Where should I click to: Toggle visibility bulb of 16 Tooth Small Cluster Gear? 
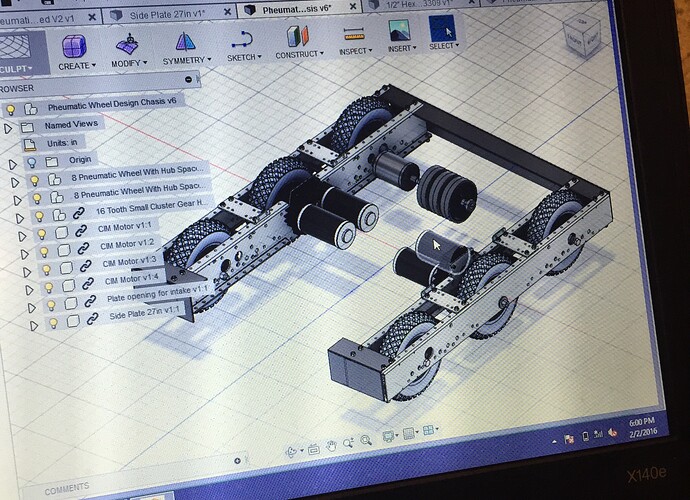pos(39,216)
